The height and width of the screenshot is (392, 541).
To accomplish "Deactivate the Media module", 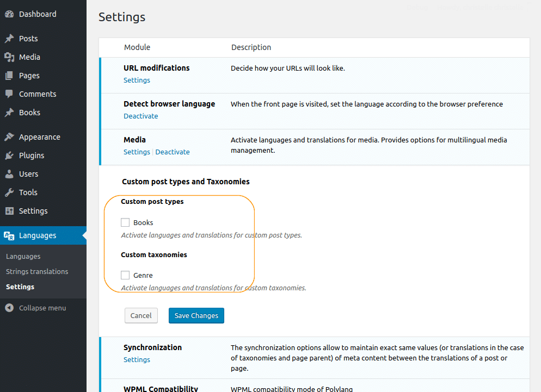I will click(173, 152).
